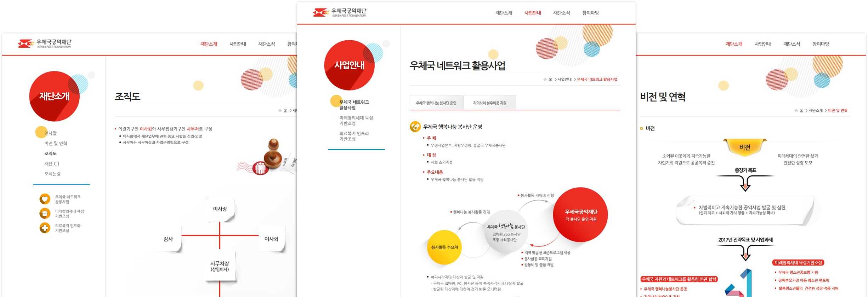The image size is (868, 297).
Task: Open 사업안내 menu in center window header
Action: (533, 13)
